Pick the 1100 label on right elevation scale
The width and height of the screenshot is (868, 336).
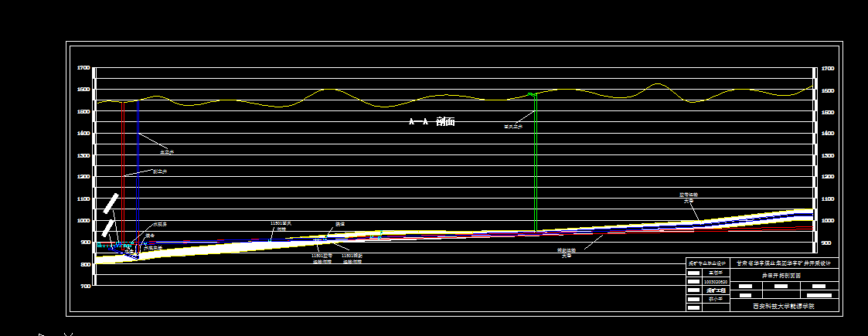pyautogui.click(x=828, y=199)
